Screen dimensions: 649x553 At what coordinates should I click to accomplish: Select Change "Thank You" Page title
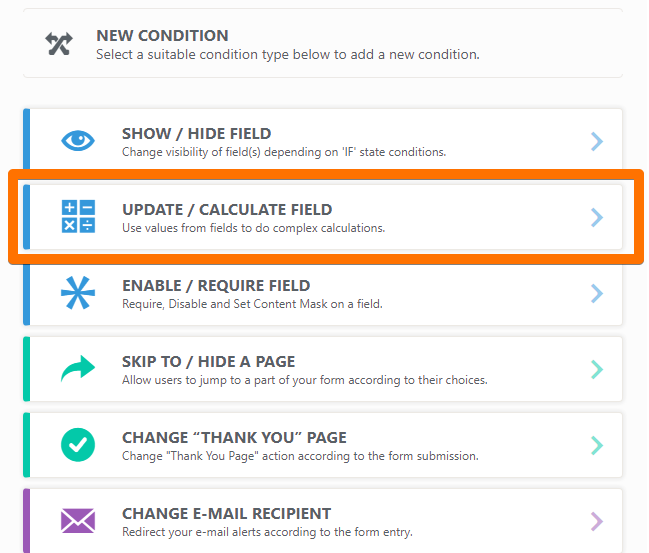point(234,438)
